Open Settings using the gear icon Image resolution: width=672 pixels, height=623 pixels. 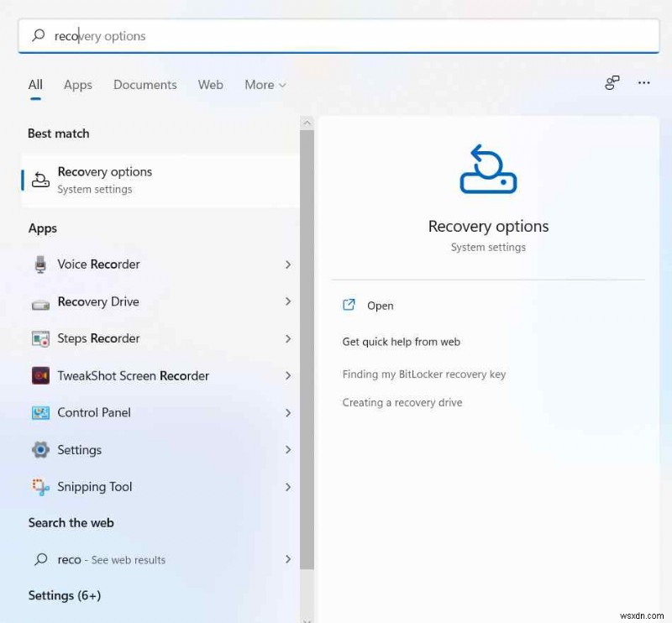[x=40, y=449]
